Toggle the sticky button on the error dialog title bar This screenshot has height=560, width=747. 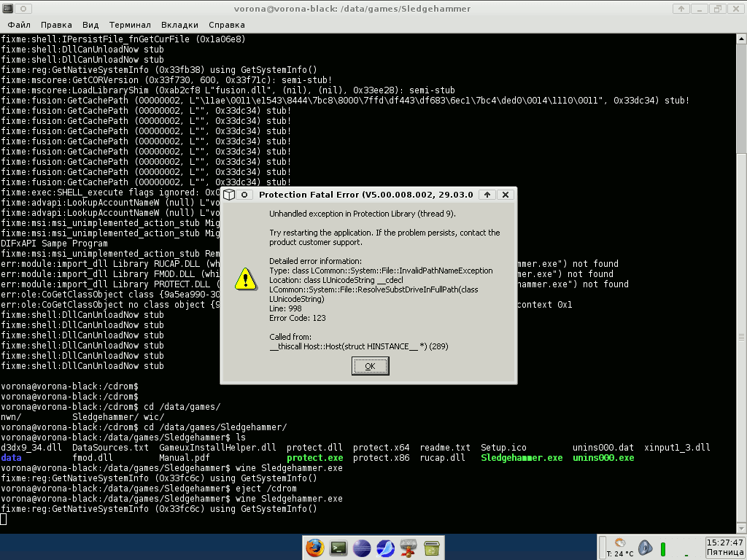click(245, 195)
